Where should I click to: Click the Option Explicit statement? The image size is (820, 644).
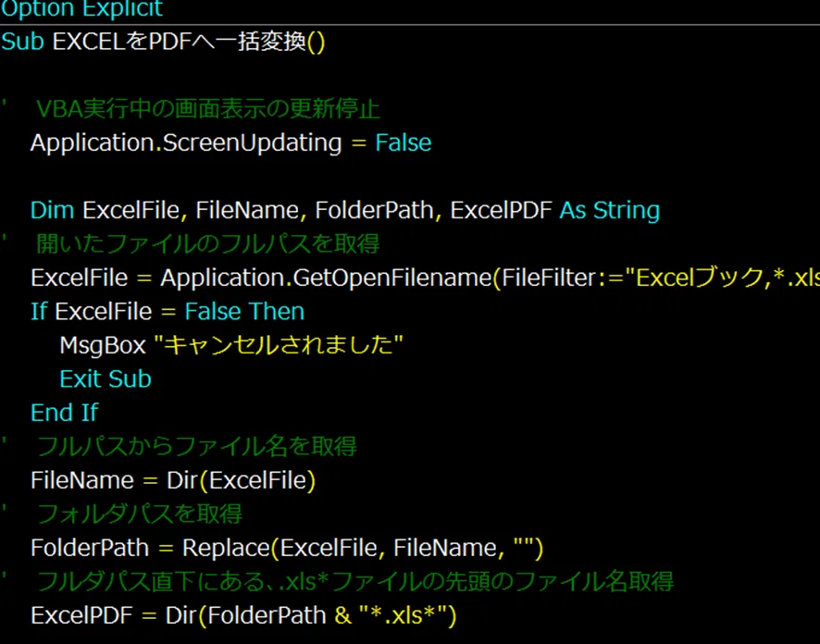click(x=81, y=9)
